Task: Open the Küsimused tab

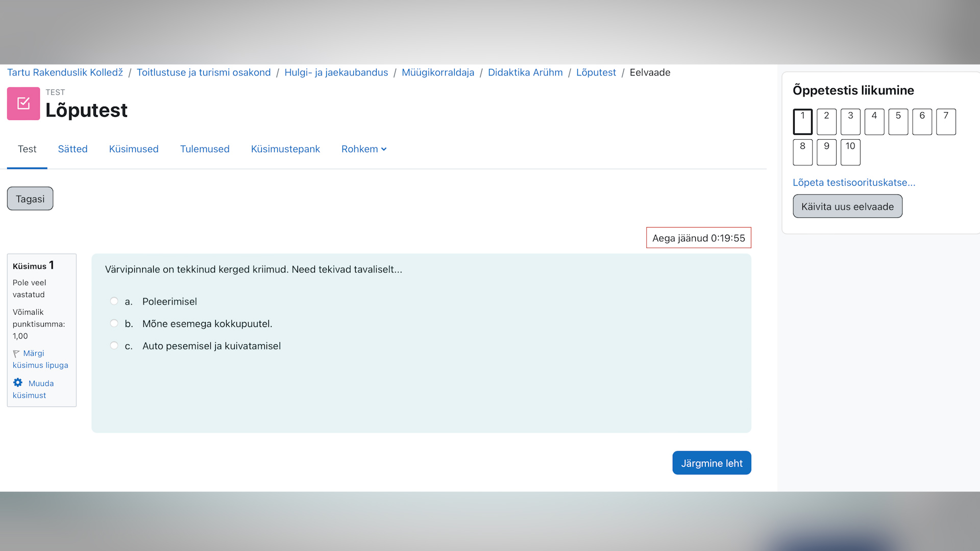Action: point(133,149)
